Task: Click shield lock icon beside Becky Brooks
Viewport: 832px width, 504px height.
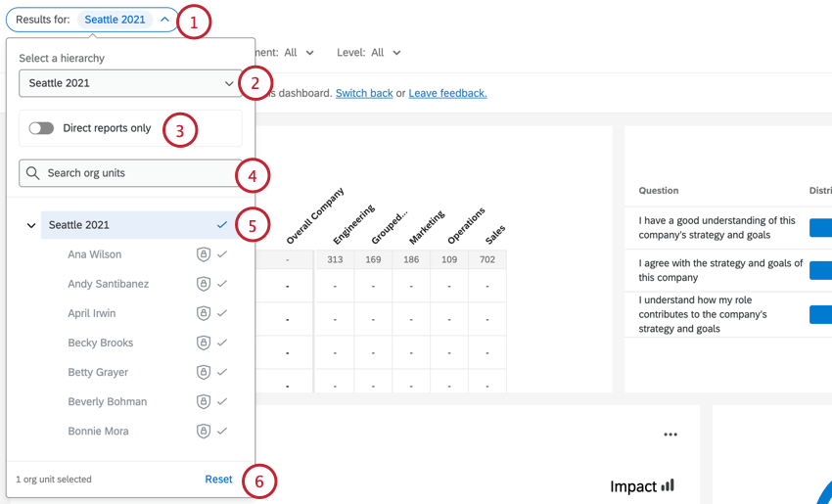Action: (x=204, y=343)
